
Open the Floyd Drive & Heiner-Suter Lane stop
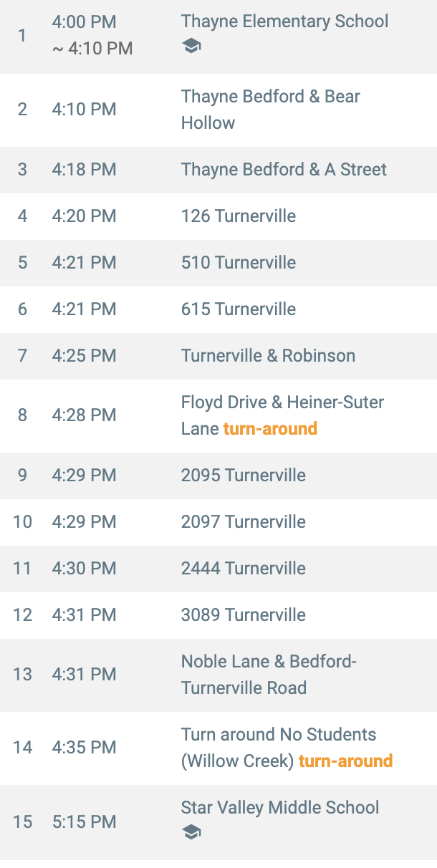[x=282, y=402]
